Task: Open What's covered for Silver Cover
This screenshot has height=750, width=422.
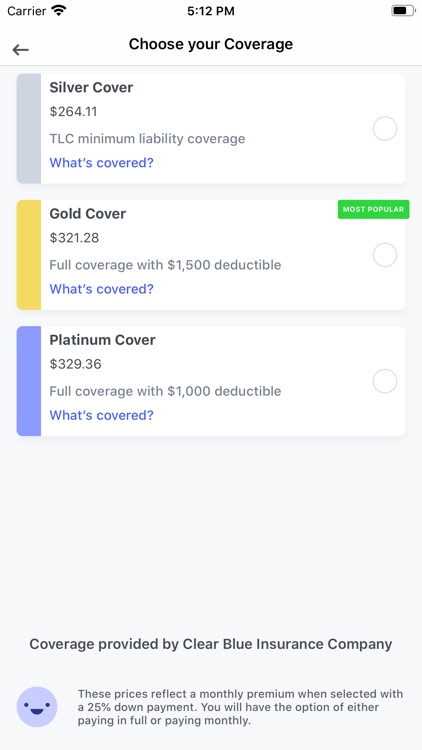Action: (x=101, y=163)
